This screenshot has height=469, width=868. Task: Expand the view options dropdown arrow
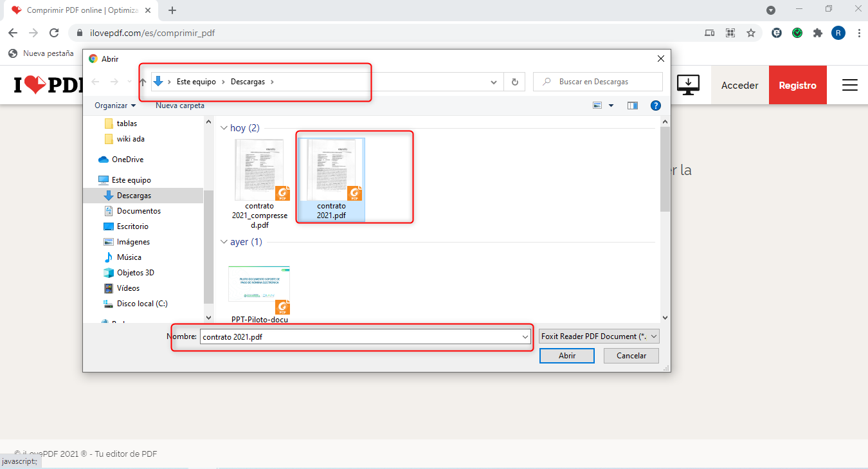611,106
